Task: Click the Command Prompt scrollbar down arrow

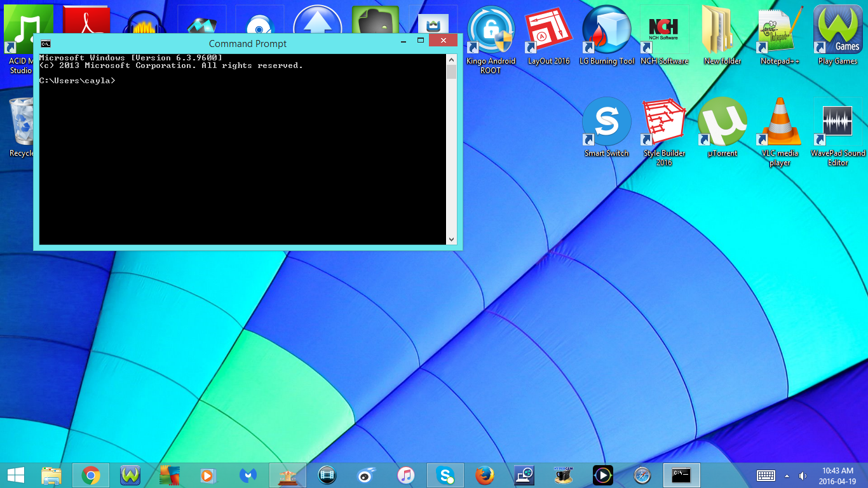Action: click(451, 240)
